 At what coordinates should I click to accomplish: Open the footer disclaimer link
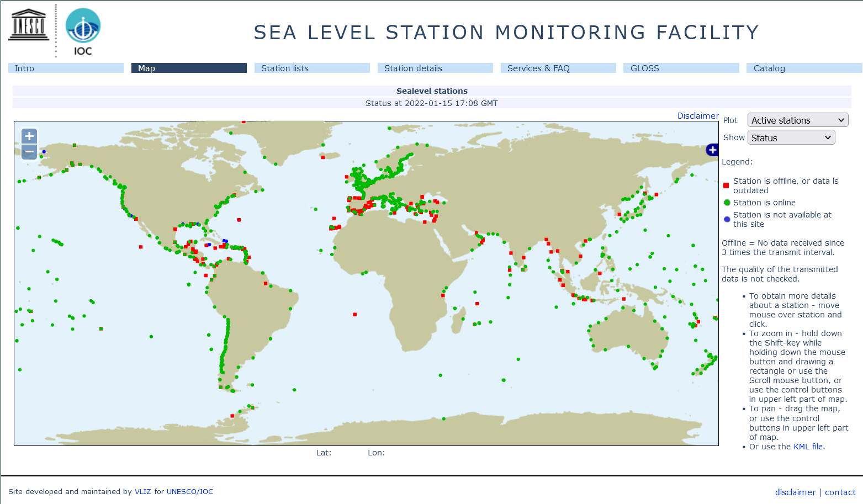(795, 492)
